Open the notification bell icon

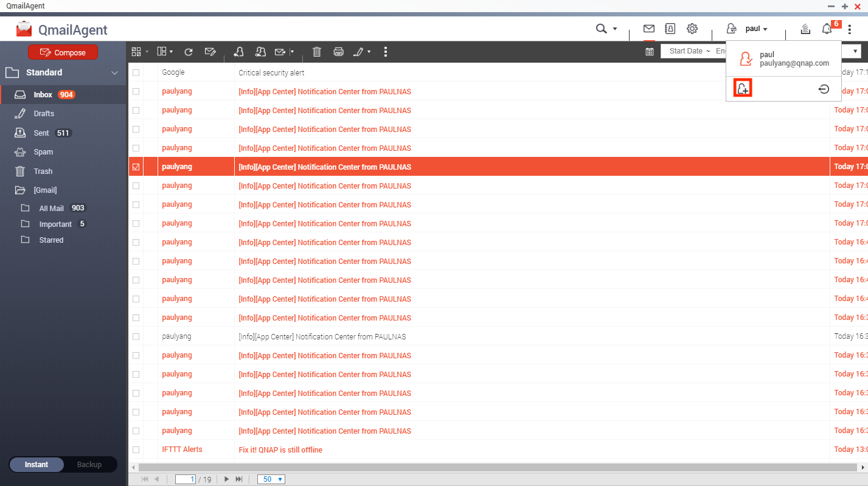pos(827,29)
